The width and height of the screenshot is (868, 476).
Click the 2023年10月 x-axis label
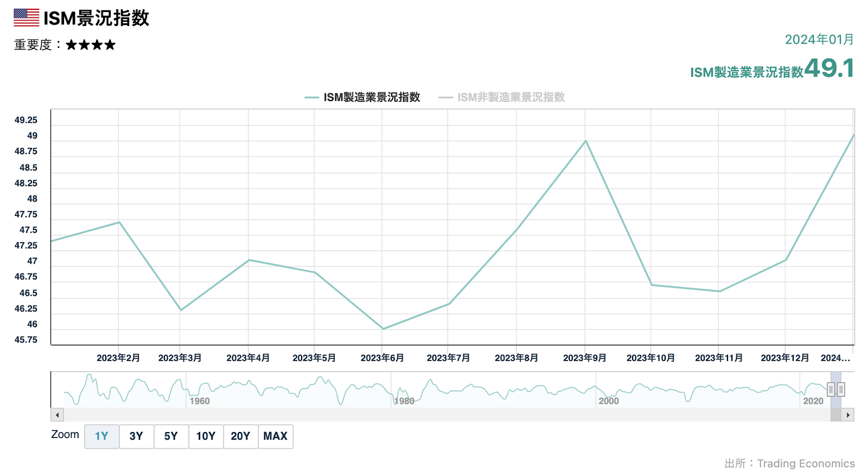point(650,358)
